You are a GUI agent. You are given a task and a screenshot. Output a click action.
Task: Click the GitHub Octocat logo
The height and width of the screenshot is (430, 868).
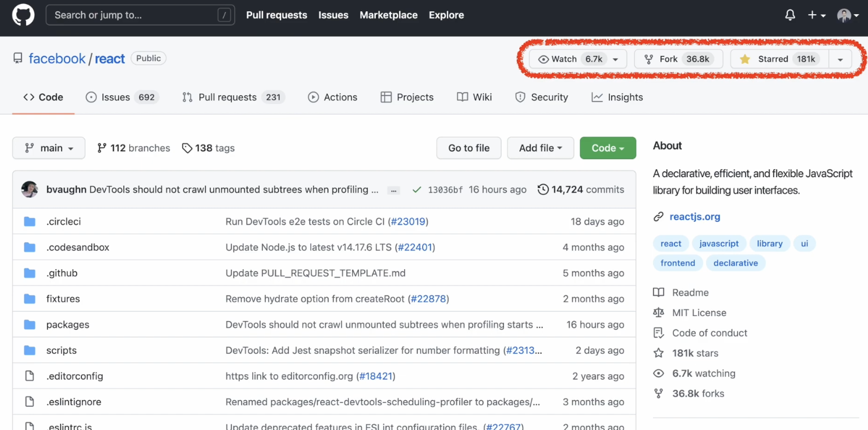pyautogui.click(x=23, y=15)
